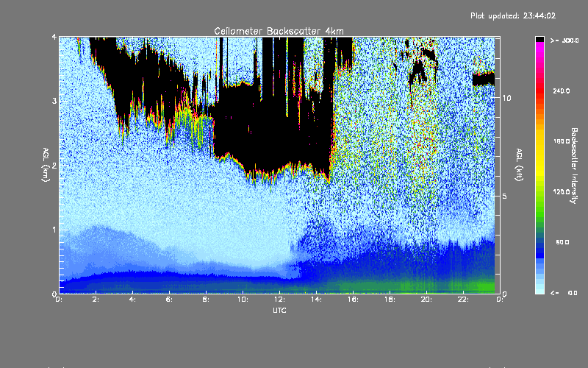This screenshot has width=588, height=368.
Task: Click the "UTC" axis label
Action: (279, 310)
